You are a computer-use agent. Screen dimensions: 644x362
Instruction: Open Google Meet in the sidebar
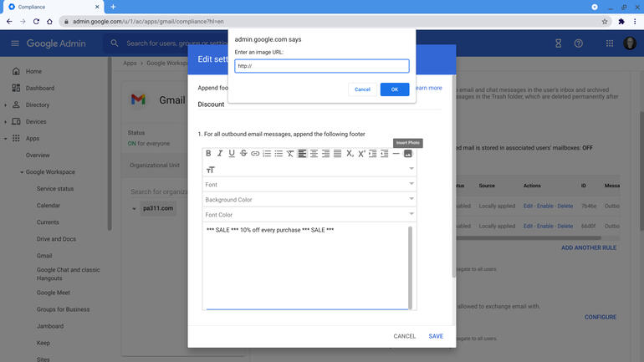[54, 293]
